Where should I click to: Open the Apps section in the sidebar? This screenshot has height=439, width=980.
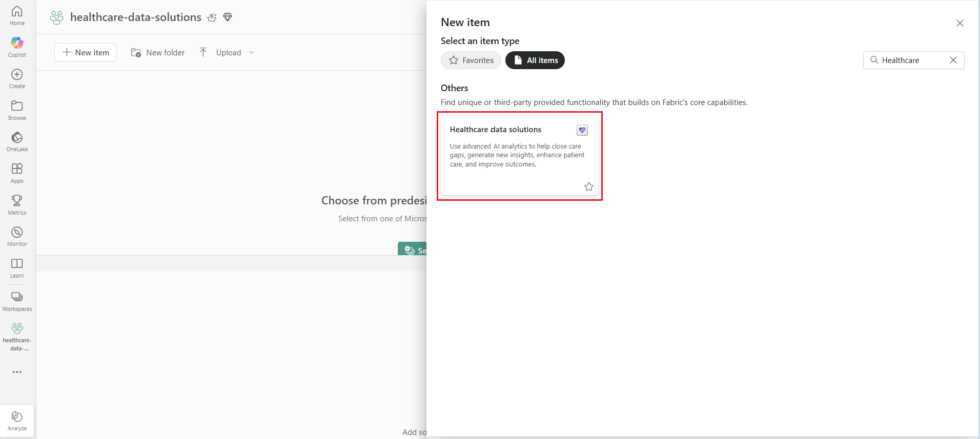coord(17,173)
